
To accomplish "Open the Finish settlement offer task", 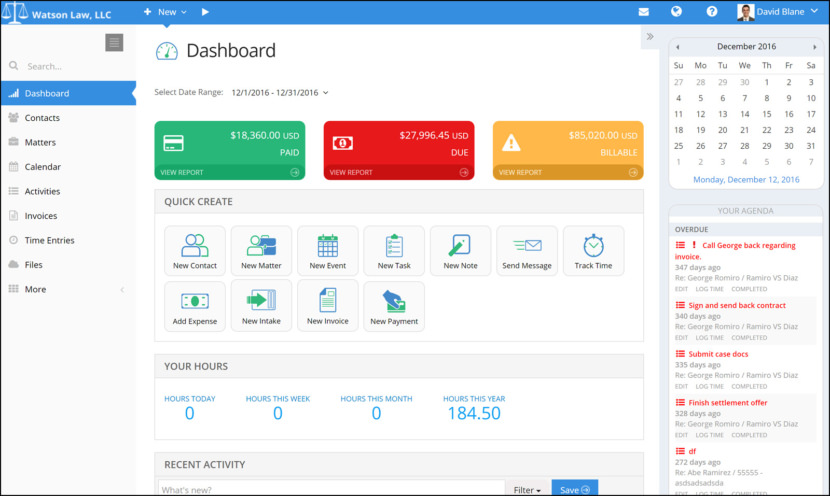I will tap(727, 403).
